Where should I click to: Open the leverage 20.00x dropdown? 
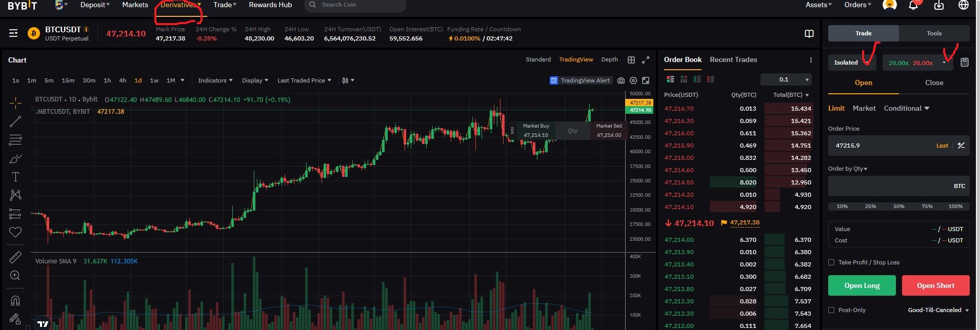917,63
